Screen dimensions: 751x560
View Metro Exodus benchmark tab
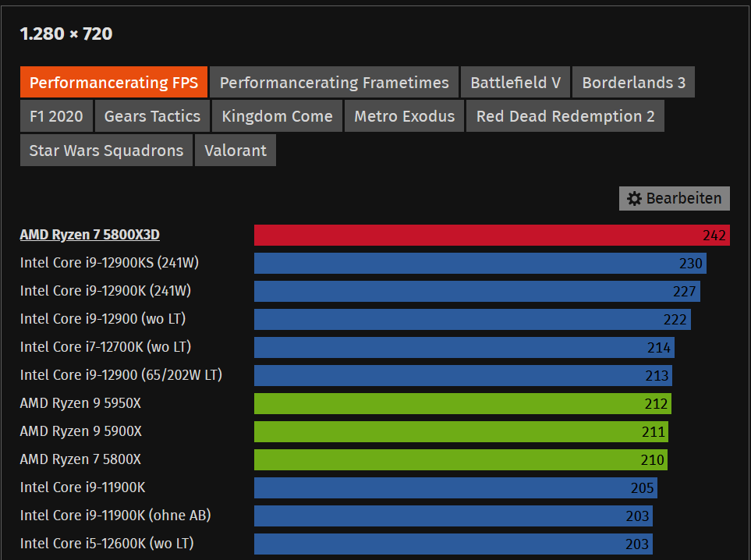(404, 116)
